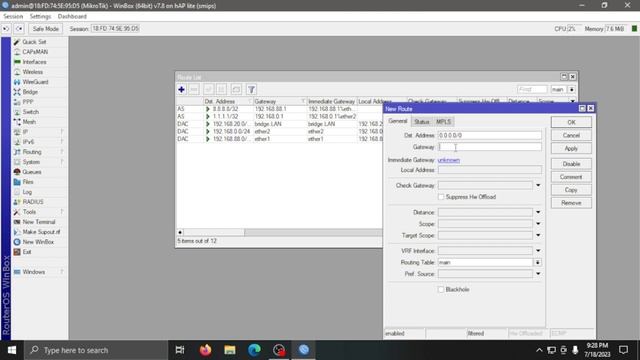The image size is (640, 360).
Task: Open Wireless menu item
Action: tap(32, 72)
